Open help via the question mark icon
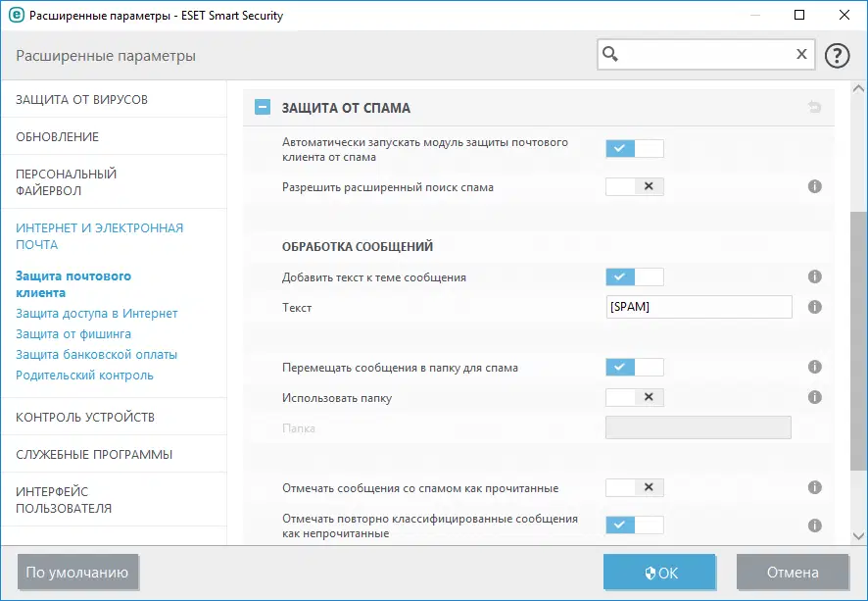This screenshot has width=868, height=601. (x=838, y=54)
